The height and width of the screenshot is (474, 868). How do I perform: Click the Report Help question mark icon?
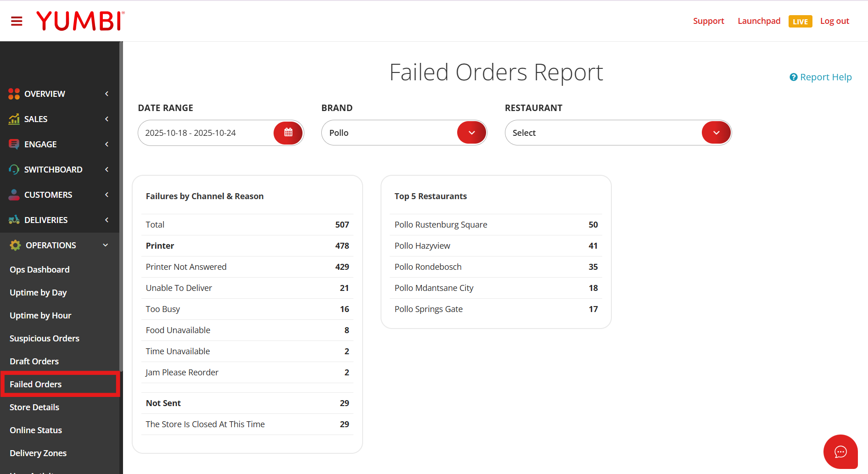(x=793, y=77)
